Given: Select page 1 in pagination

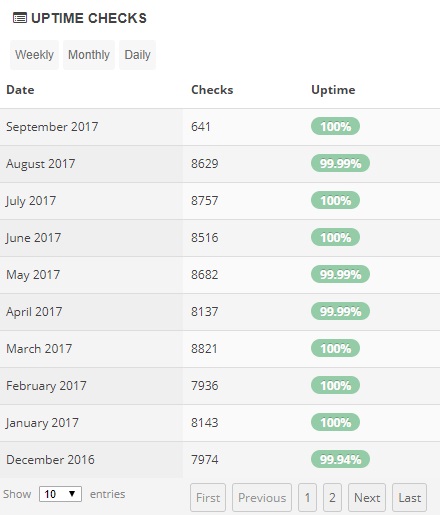Looking at the screenshot, I should 307,498.
